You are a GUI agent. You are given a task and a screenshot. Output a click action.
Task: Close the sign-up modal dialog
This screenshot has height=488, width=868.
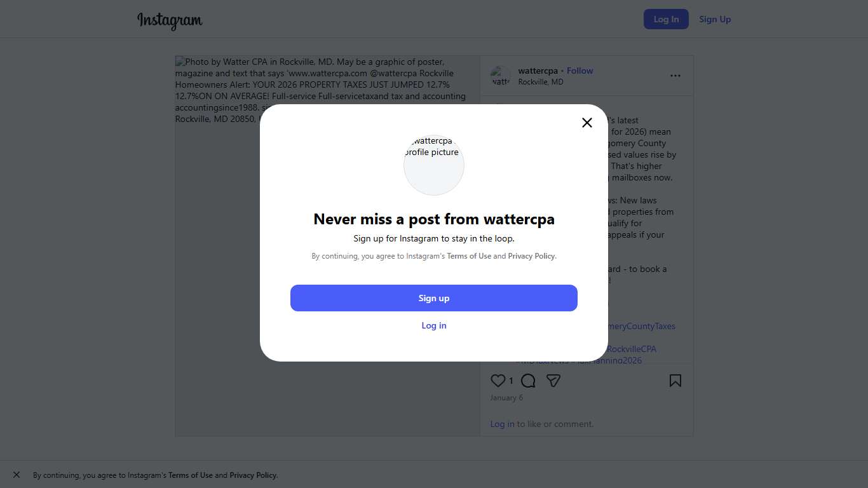(587, 123)
